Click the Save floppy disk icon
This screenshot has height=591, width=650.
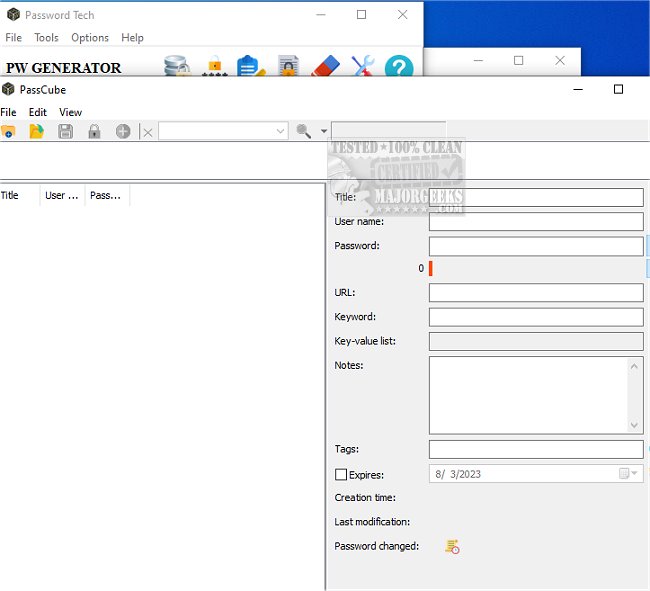click(x=65, y=131)
